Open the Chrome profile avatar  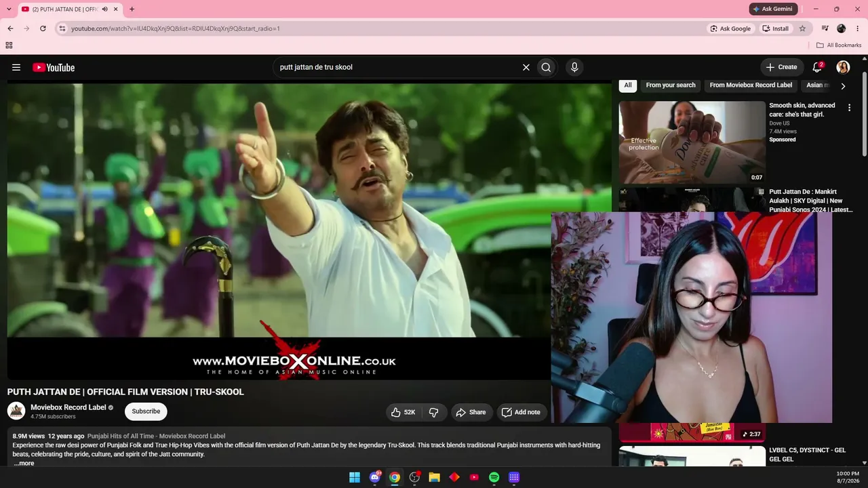tap(842, 28)
